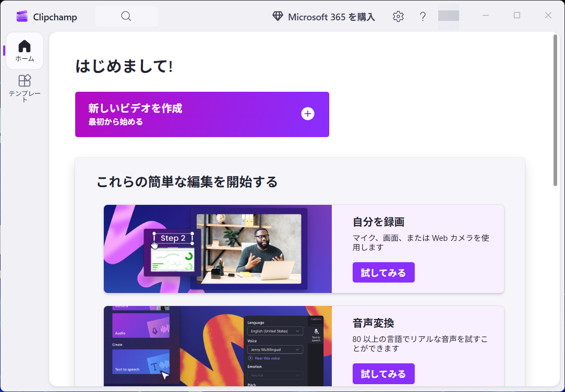565x392 pixels.
Task: Maximize the Clipchamp window
Action: tap(517, 16)
